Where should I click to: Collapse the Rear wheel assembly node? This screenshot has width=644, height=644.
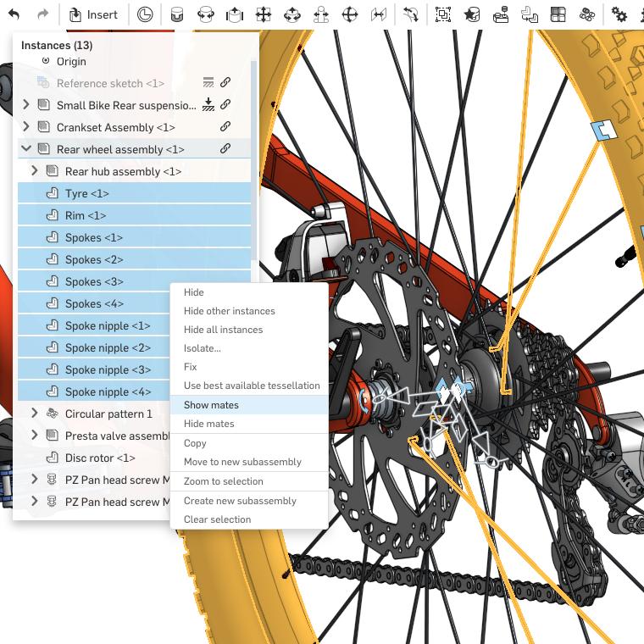coord(26,149)
